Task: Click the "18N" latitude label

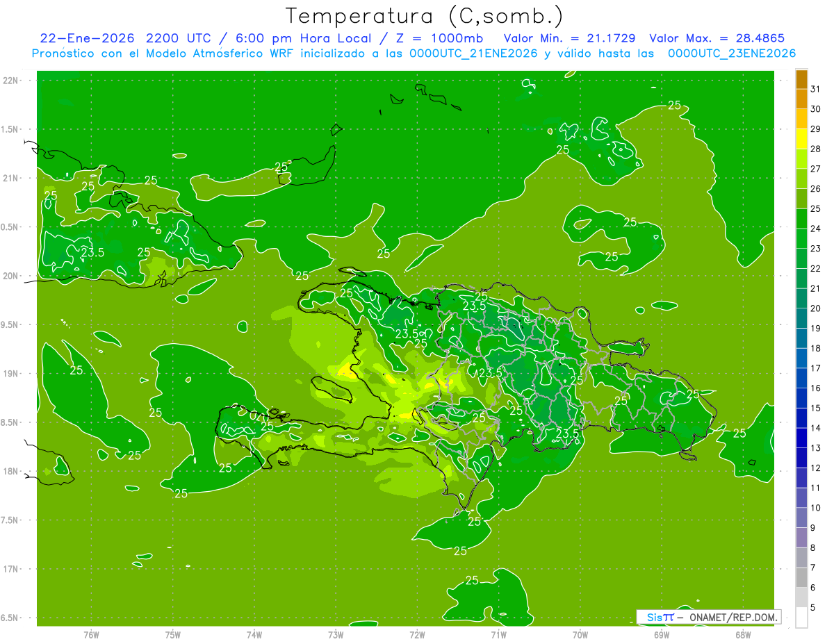Action: tap(10, 471)
